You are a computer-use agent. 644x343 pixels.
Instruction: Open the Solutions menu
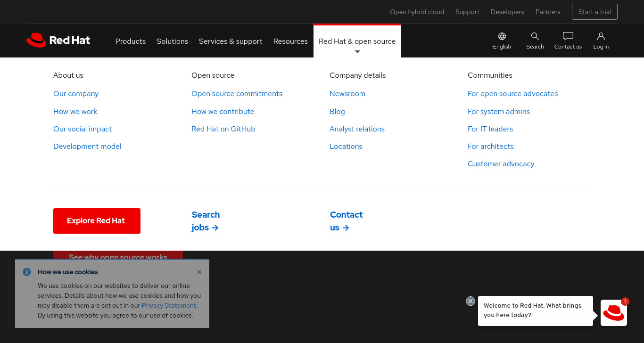172,41
